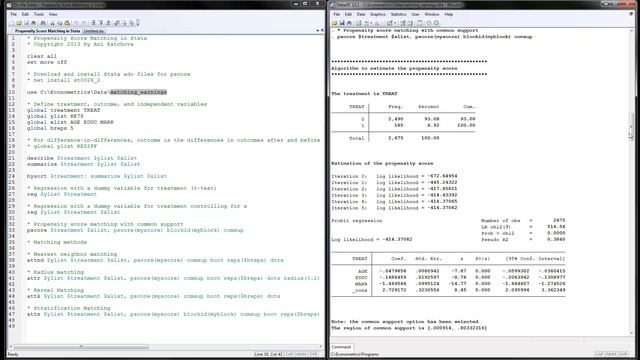The width and height of the screenshot is (640, 360).
Task: Click highlighted matching_earnings text on line 10
Action: [x=138, y=92]
